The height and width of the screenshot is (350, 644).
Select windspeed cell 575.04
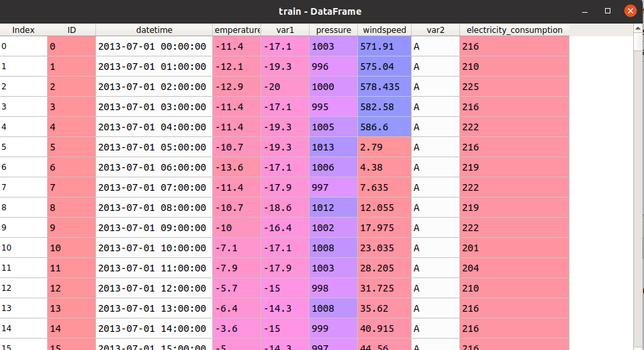click(384, 67)
